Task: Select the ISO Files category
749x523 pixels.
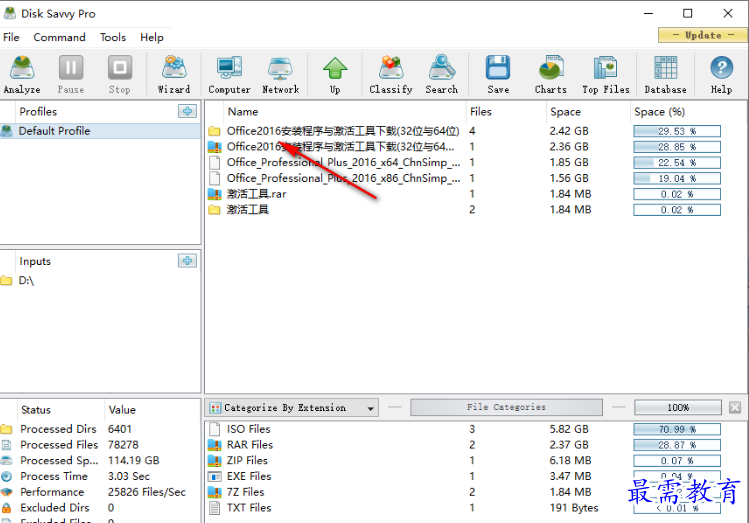Action: coord(475,429)
